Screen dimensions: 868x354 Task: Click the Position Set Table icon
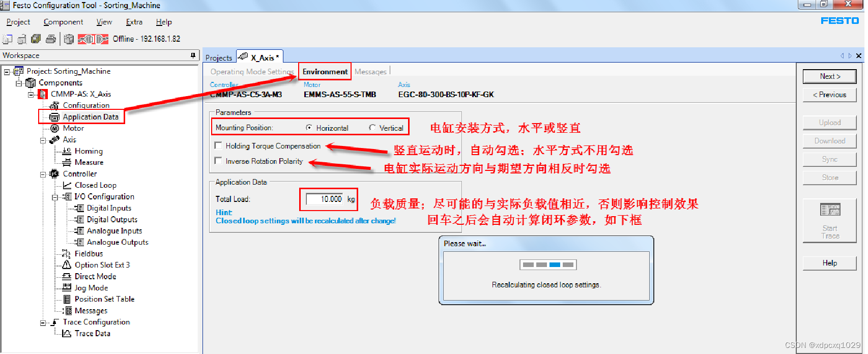(67, 299)
